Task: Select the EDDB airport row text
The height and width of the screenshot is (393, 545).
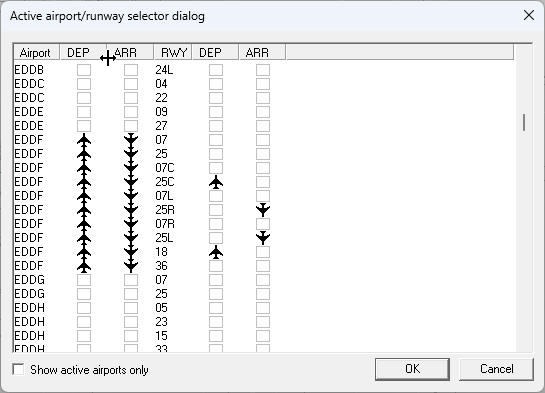Action: [x=29, y=70]
